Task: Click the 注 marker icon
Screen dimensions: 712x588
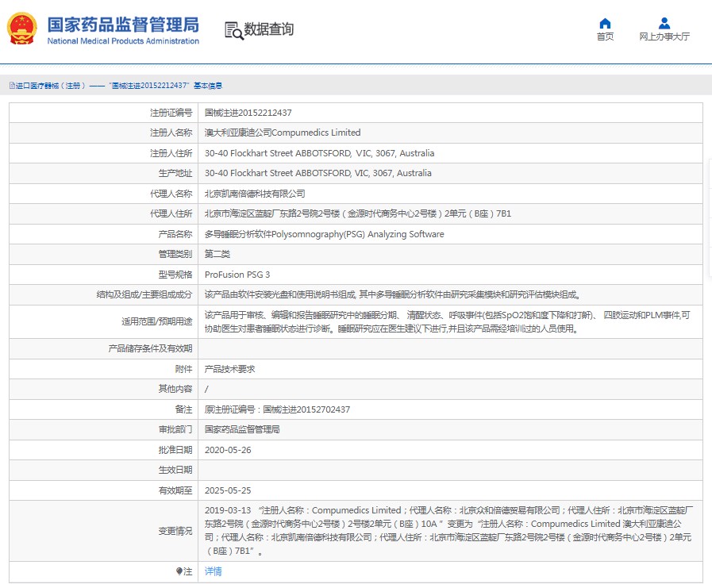Action: (179, 571)
